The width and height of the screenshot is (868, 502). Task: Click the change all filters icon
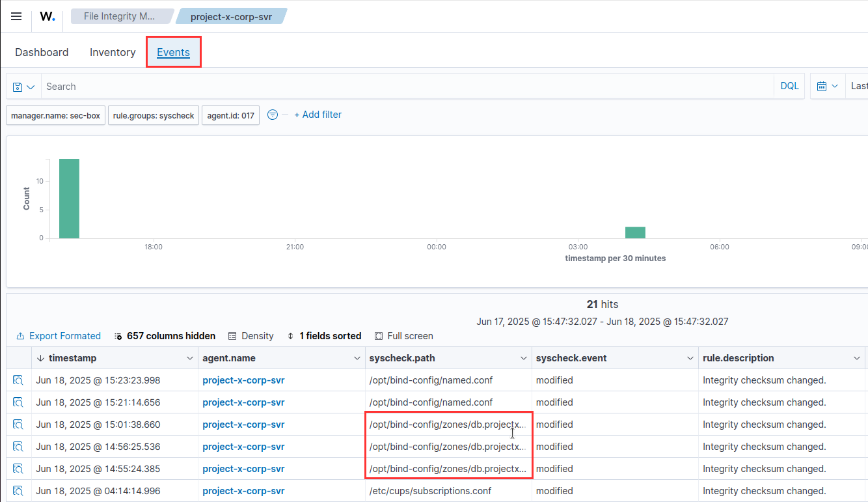tap(273, 115)
